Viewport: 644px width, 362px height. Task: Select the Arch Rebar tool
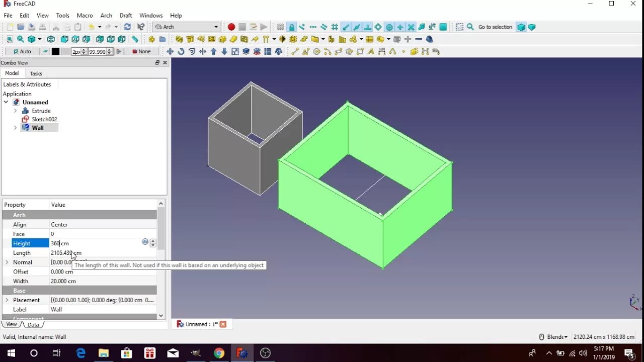(201, 39)
